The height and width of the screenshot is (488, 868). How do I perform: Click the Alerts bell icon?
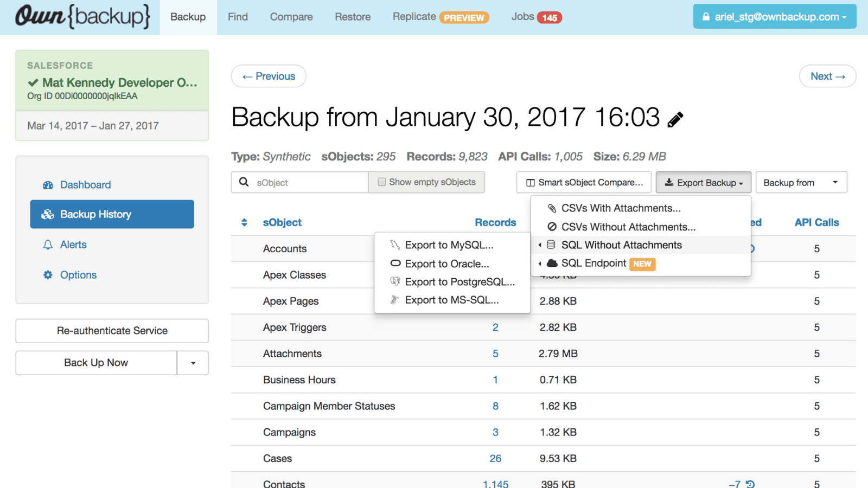48,245
